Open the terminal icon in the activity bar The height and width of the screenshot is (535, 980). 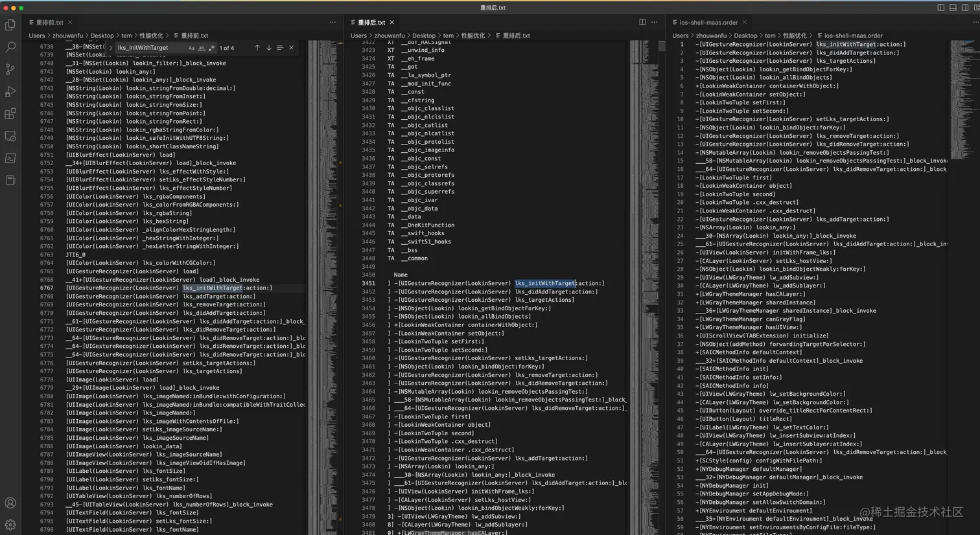[10, 158]
